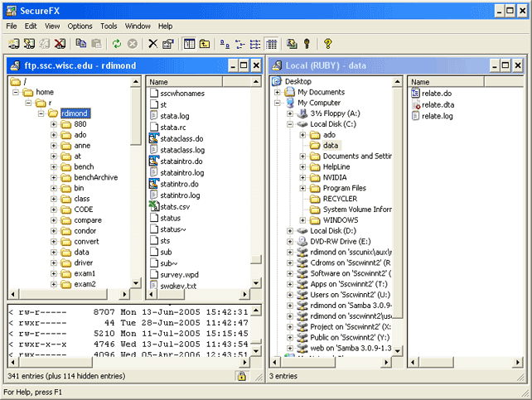The height and width of the screenshot is (400, 532).
Task: Click the local pane Name column header
Action: point(447,82)
